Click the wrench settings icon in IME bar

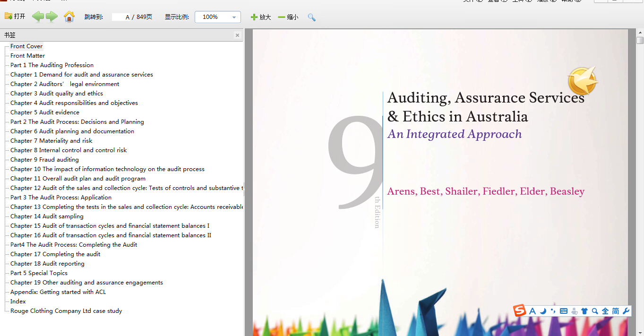(x=626, y=311)
